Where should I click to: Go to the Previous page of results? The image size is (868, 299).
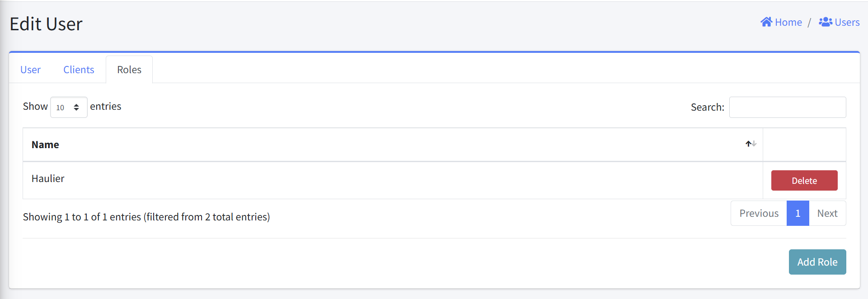759,213
